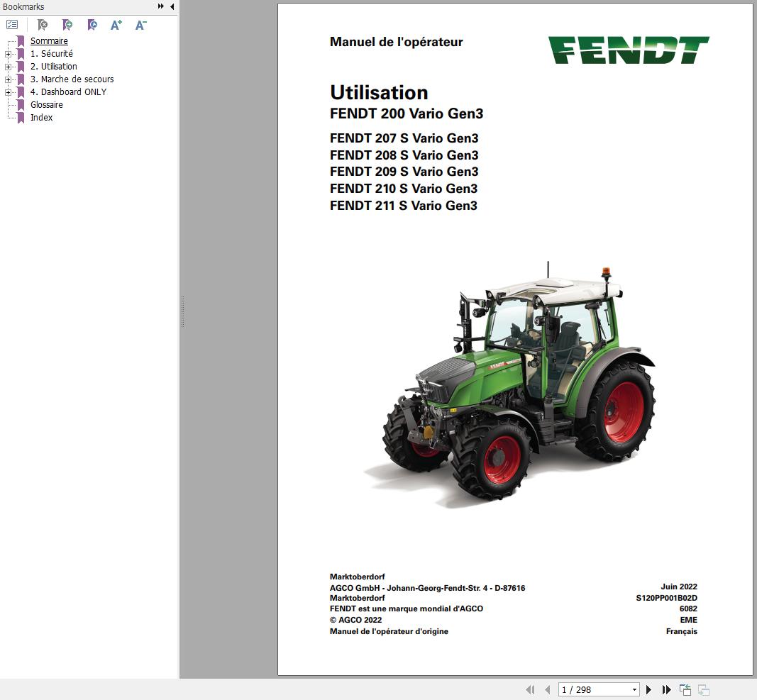Click 'Manuel de l'opérateur d'origine' text

click(x=389, y=631)
